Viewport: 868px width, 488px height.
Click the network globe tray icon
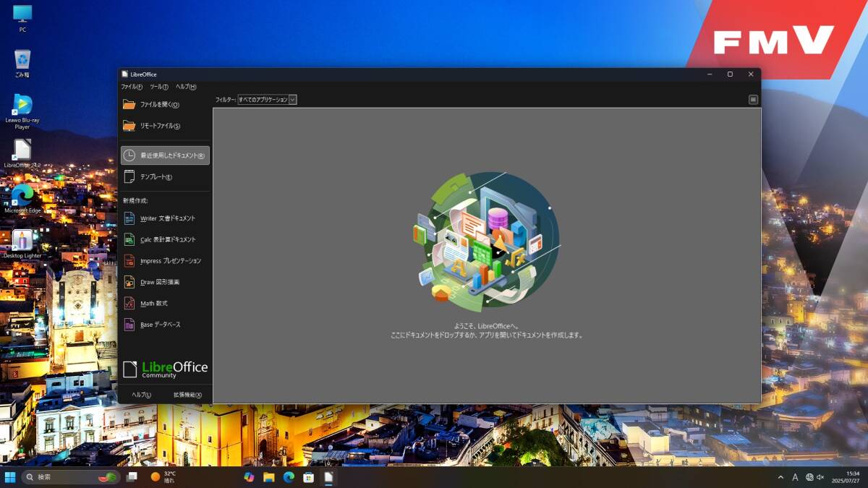coord(809,477)
